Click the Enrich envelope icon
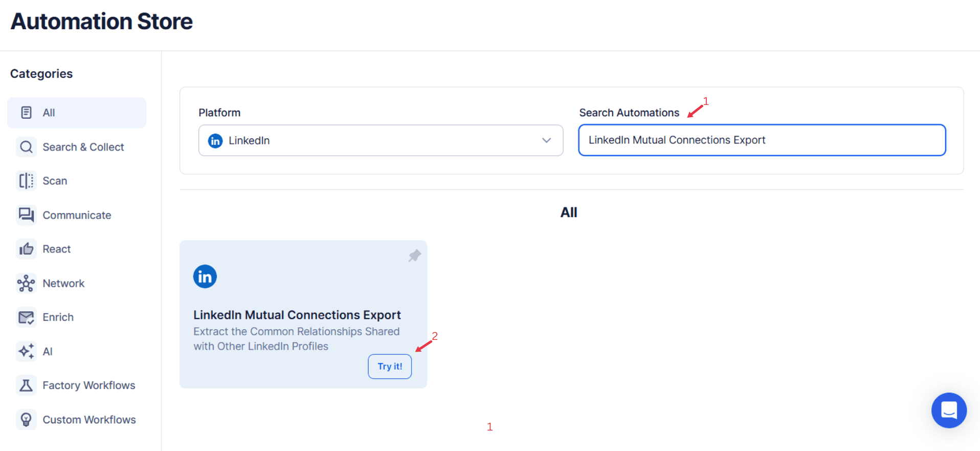The width and height of the screenshot is (980, 451). click(26, 317)
